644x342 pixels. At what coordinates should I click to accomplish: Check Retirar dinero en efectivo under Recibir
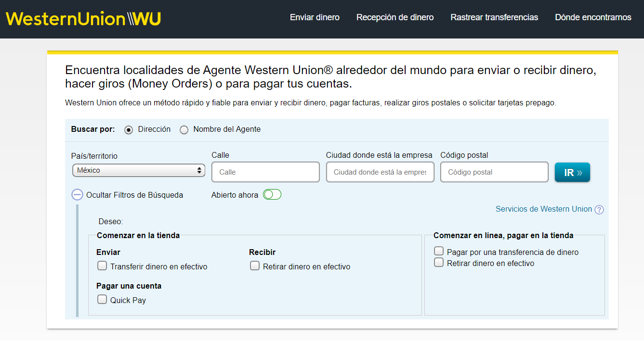pyautogui.click(x=254, y=265)
